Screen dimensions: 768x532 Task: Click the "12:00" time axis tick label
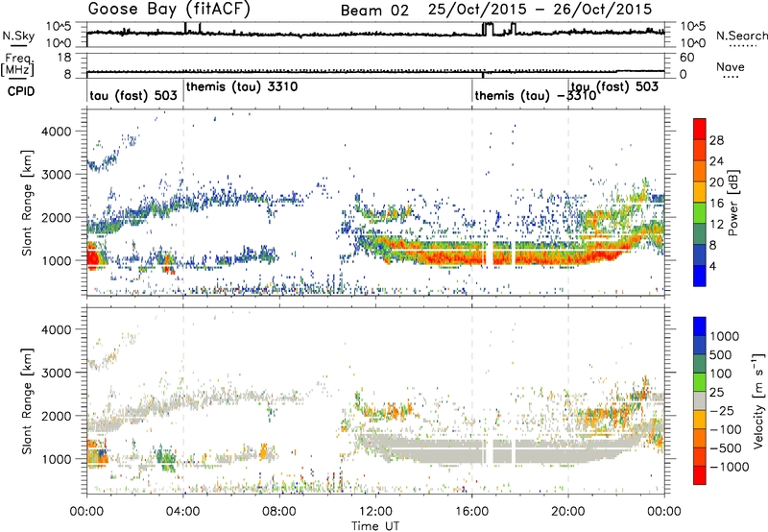375,512
